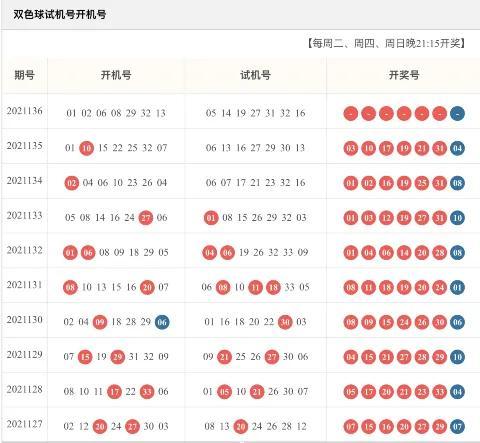This screenshot has height=443, width=480.
Task: Click blue ball 08 in row 2021132 开奖号
Action: [457, 253]
